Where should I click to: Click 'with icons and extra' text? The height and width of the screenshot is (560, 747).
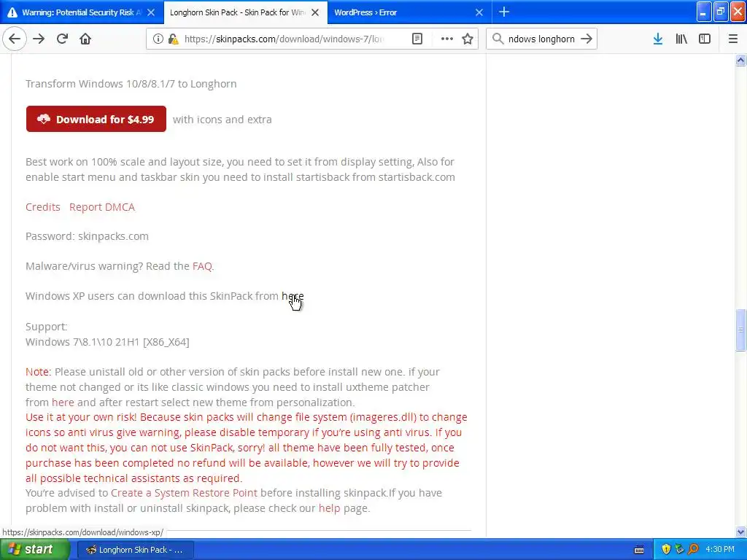(x=222, y=120)
